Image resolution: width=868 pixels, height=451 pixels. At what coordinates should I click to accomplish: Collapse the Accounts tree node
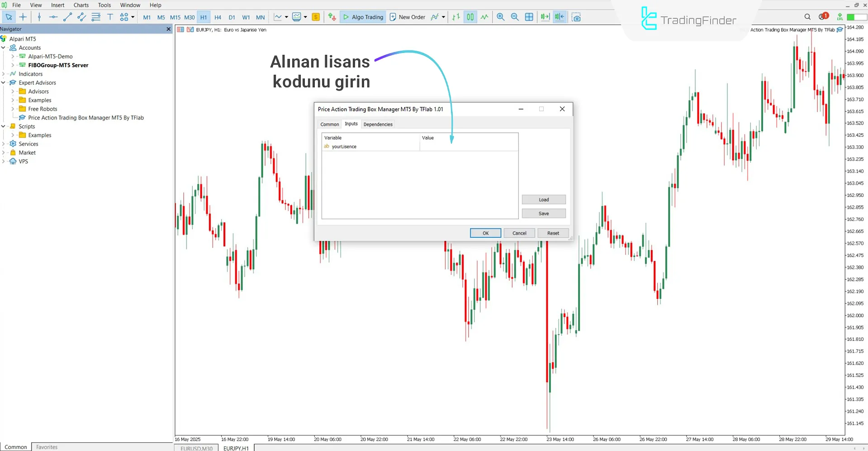pos(3,48)
